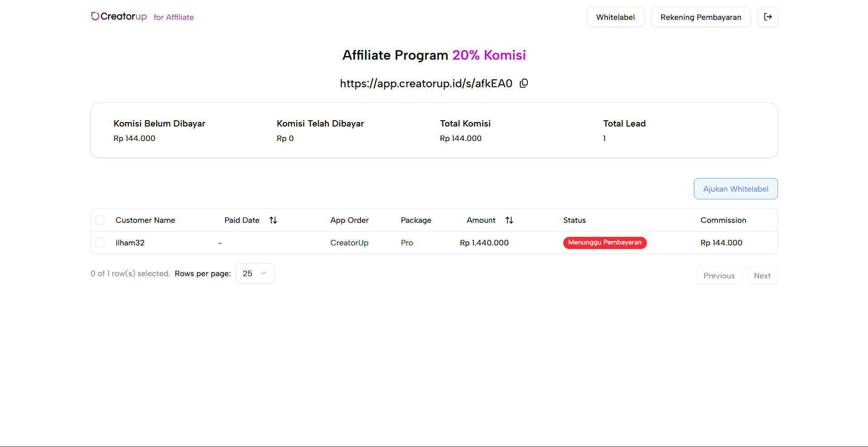The height and width of the screenshot is (447, 868).
Task: Click the Commission column header
Action: click(x=723, y=220)
